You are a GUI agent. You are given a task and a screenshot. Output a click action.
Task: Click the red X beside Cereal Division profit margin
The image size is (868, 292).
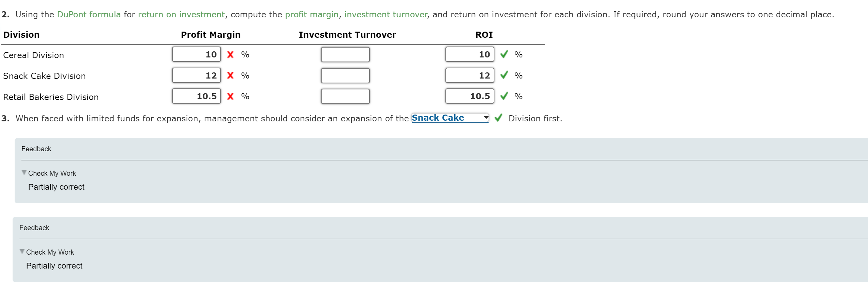click(230, 54)
